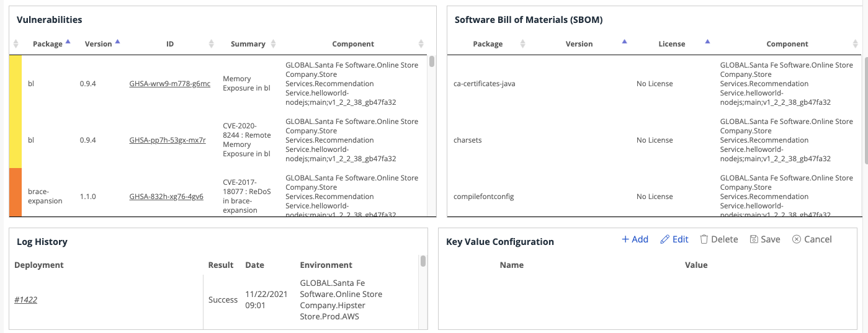Sort Vulnerabilities table by Component column arrows
This screenshot has height=333, width=868.
[421, 44]
